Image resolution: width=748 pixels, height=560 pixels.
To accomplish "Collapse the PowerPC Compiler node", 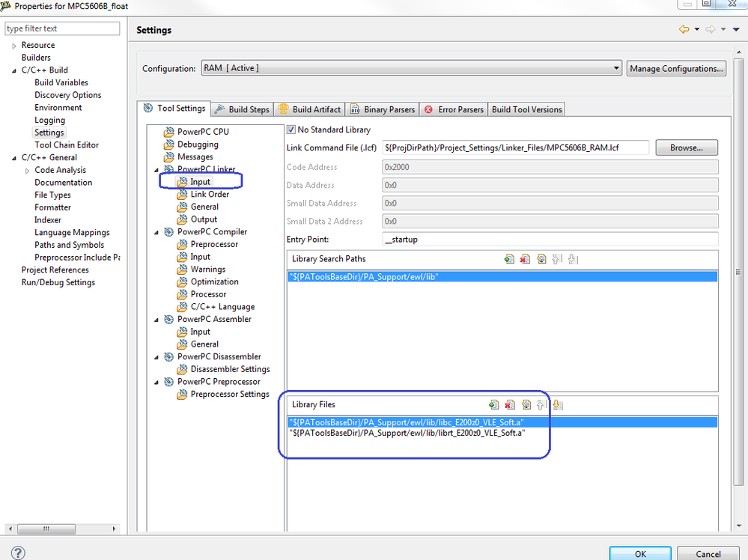I will click(x=156, y=232).
